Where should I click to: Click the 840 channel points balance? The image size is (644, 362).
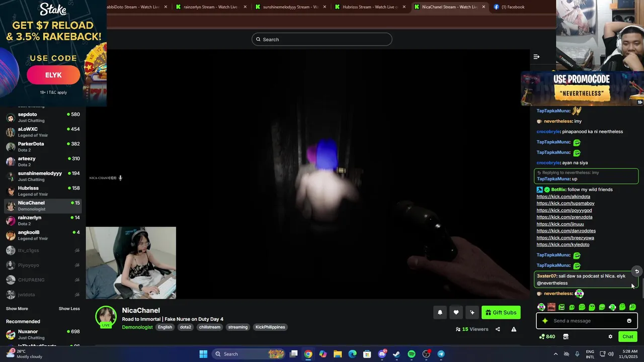[x=547, y=336]
